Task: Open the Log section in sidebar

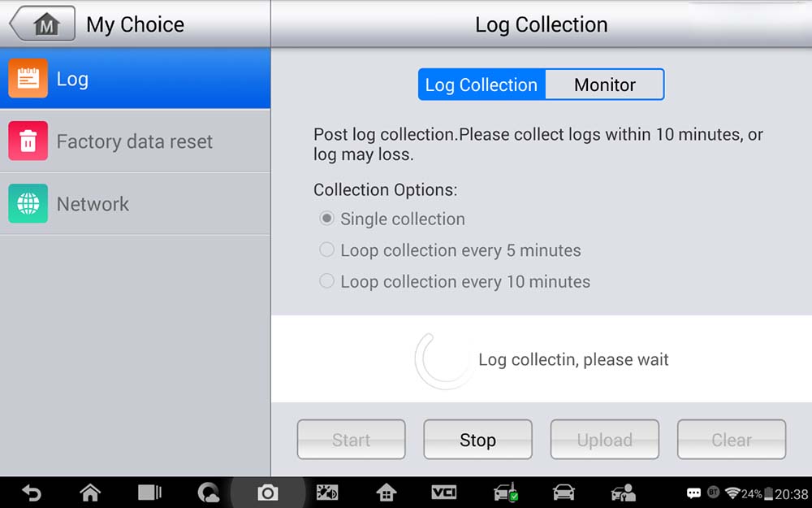Action: [x=135, y=79]
